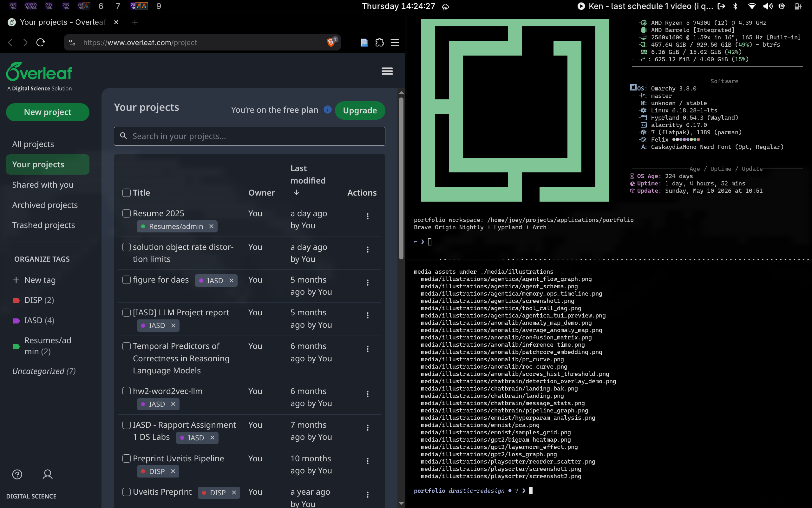The width and height of the screenshot is (812, 508).
Task: Open actions menu for hw2-word2vec-llm
Action: coord(367,394)
